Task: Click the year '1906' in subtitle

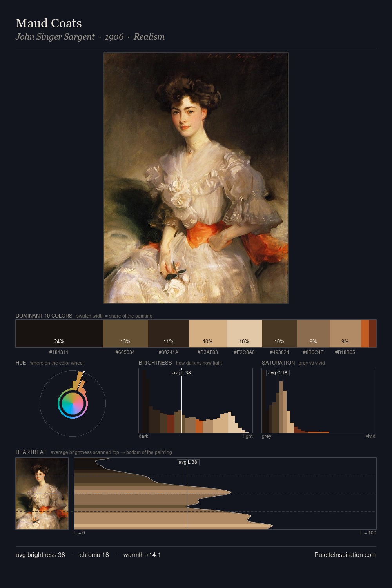Action: [x=114, y=36]
